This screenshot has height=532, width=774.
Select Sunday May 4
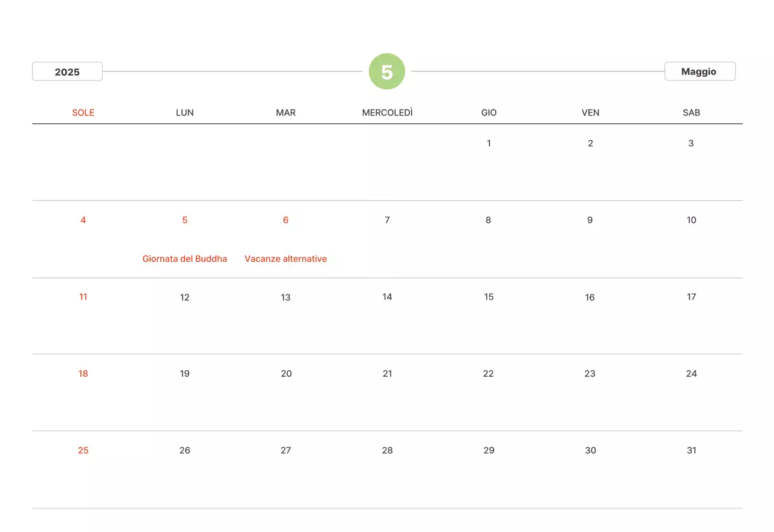pyautogui.click(x=83, y=220)
